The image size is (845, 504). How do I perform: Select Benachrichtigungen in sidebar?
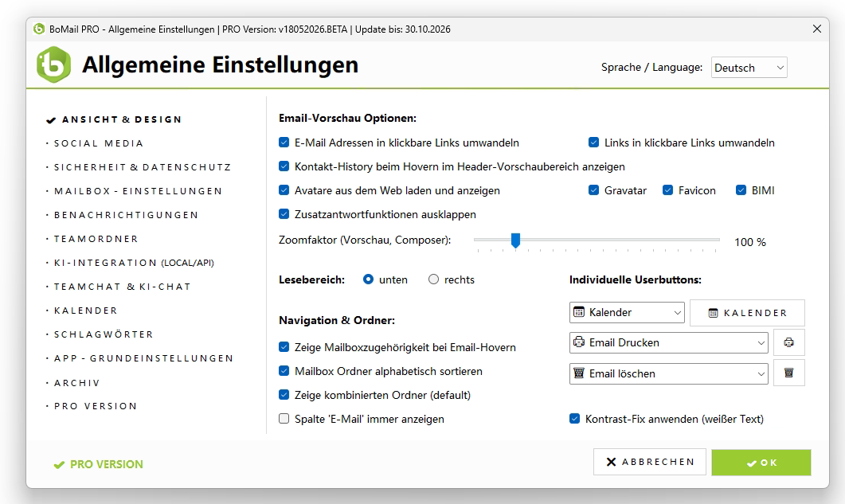[x=126, y=214]
